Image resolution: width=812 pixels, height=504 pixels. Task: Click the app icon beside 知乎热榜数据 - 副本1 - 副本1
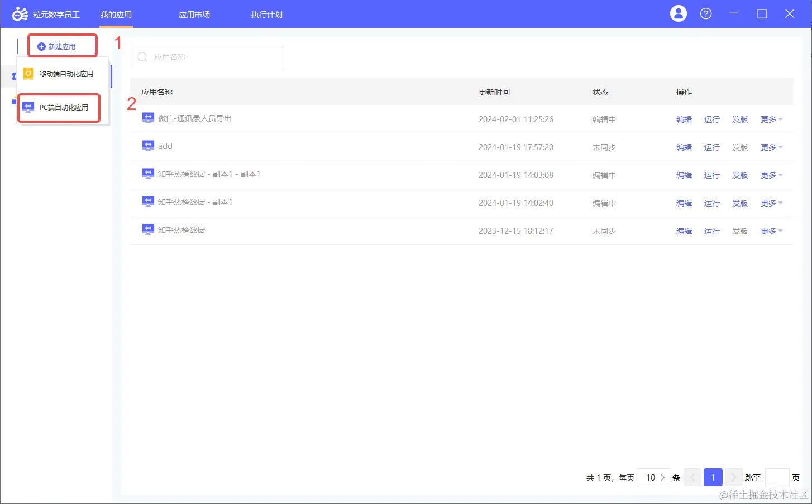point(148,174)
